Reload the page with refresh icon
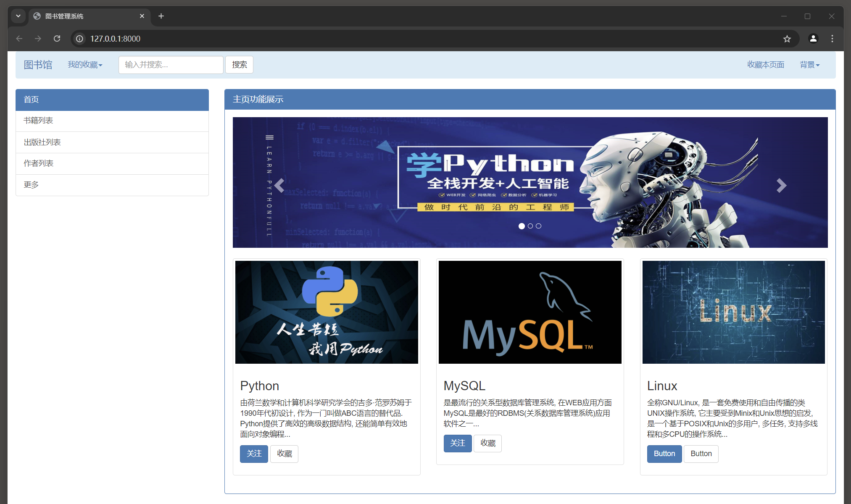 tap(57, 39)
